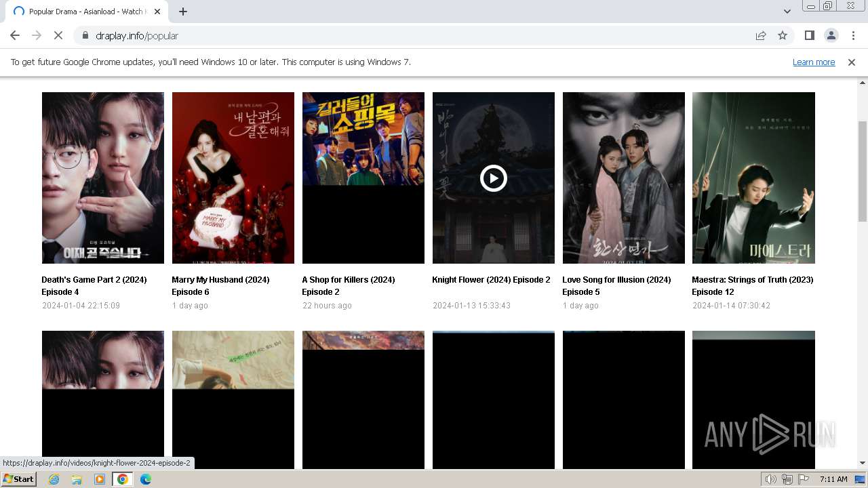View site info lock icon
Image resolution: width=868 pixels, height=488 pixels.
(85, 35)
